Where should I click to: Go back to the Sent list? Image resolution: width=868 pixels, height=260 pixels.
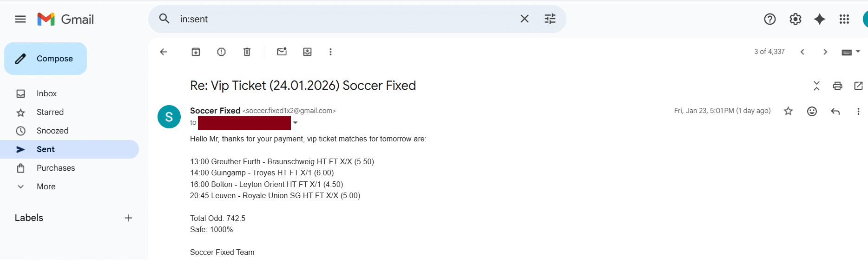tap(163, 52)
